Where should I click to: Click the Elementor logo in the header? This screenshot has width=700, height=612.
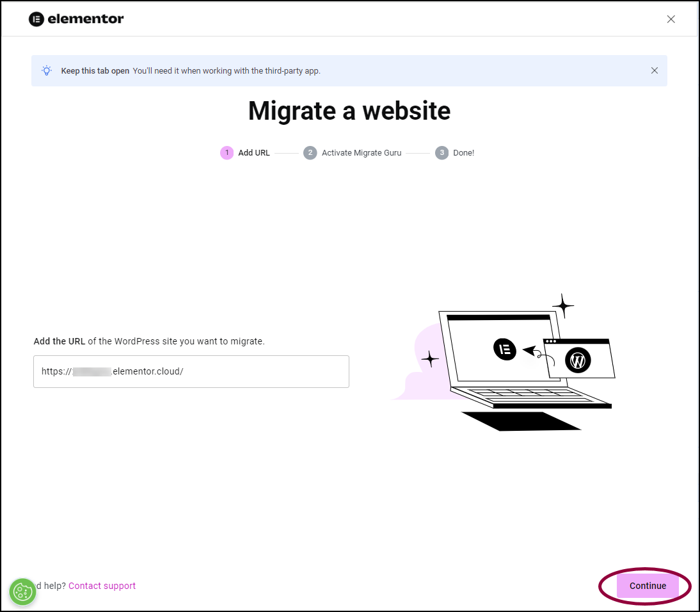[x=76, y=19]
